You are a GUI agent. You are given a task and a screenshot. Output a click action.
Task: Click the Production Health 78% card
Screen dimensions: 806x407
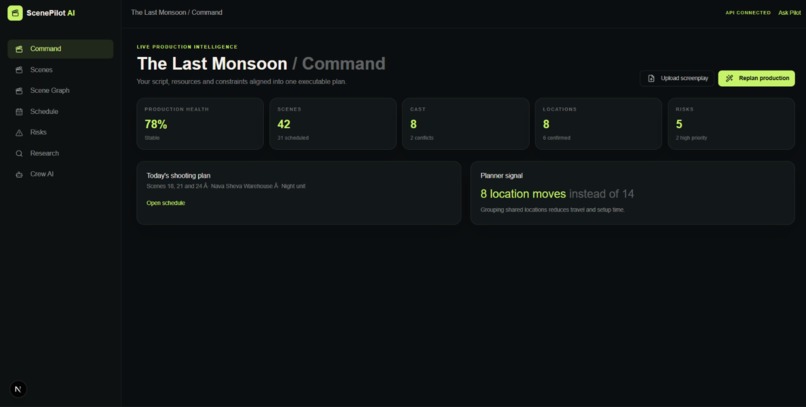pos(200,124)
